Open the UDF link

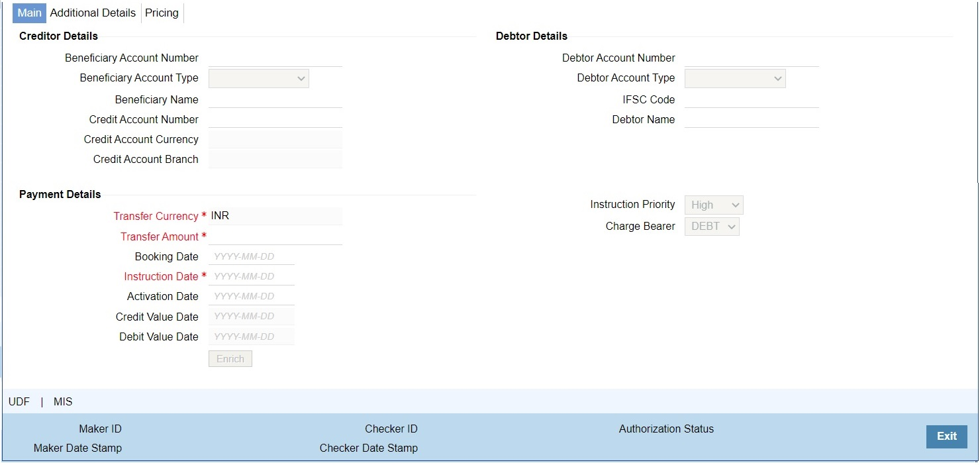tap(19, 401)
